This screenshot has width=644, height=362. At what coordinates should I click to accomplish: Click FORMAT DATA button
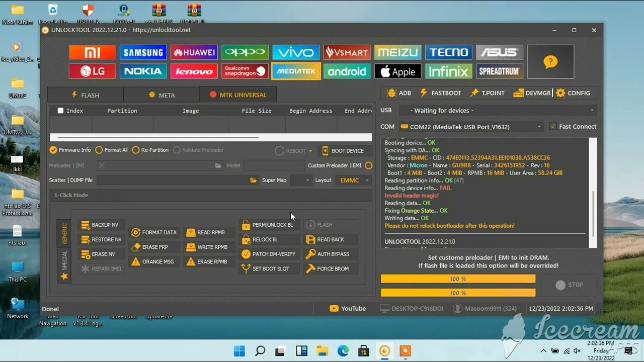pyautogui.click(x=154, y=232)
